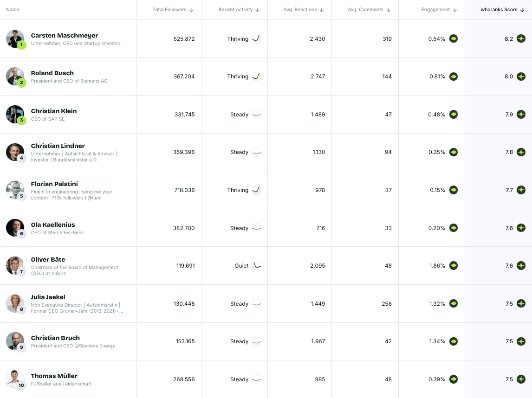Click the Name column header
Viewport: 532px width, 398px height.
[13, 9]
